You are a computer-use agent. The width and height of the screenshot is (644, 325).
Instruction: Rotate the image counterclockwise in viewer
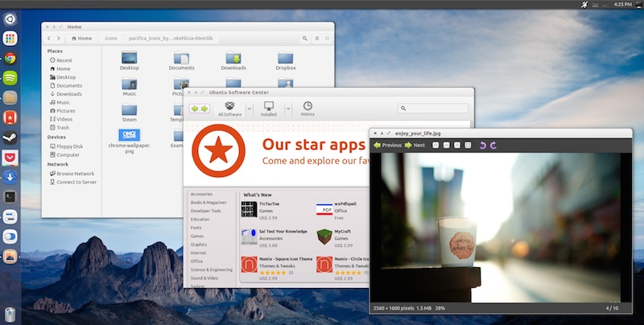[482, 146]
